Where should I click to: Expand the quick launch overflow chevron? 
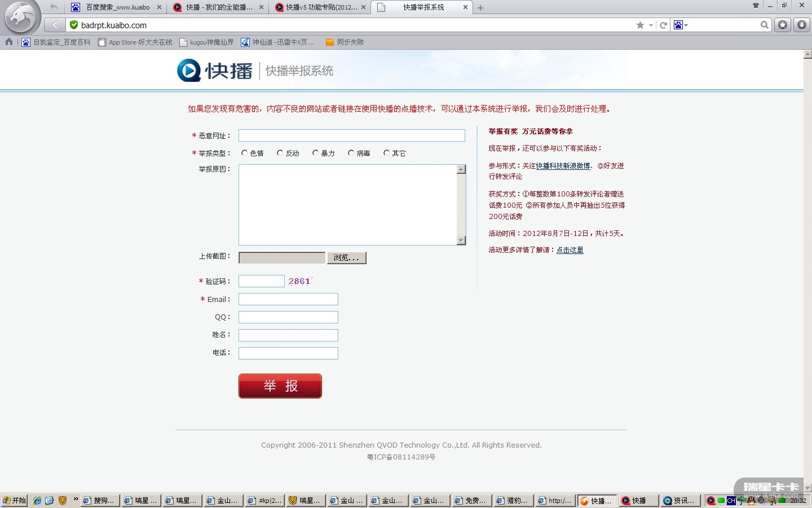point(76,499)
